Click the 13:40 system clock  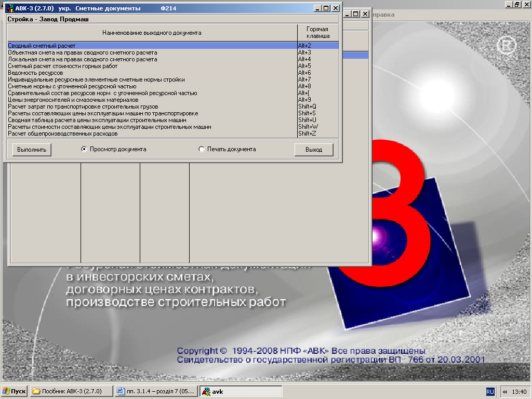pos(519,392)
